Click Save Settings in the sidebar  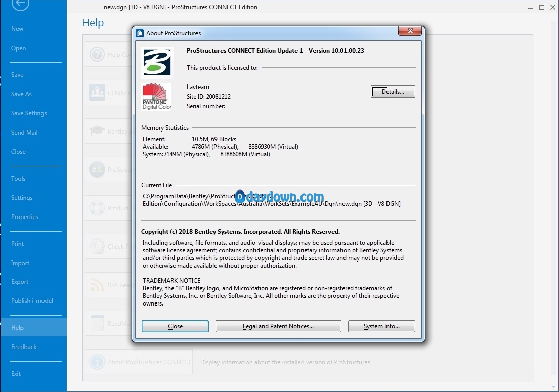point(28,113)
